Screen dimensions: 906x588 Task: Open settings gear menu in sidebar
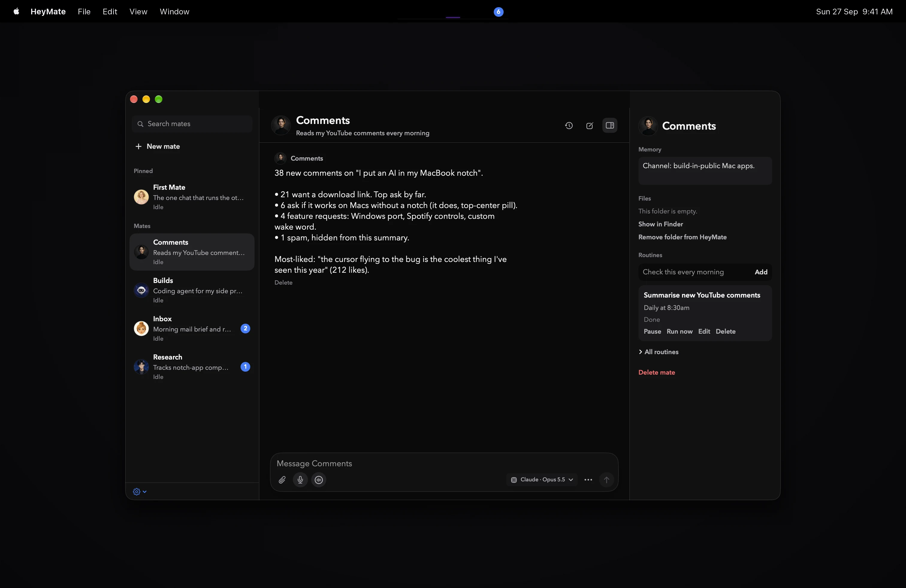tap(140, 491)
